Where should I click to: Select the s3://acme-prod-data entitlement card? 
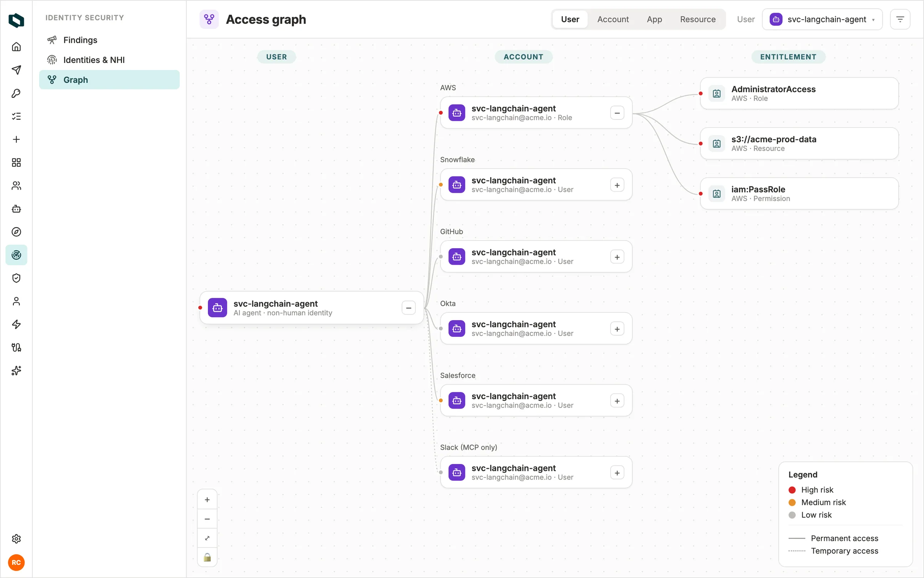(x=799, y=143)
